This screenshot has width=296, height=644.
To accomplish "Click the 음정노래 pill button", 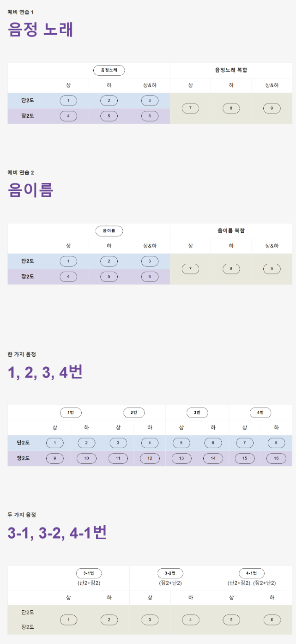I will [109, 70].
